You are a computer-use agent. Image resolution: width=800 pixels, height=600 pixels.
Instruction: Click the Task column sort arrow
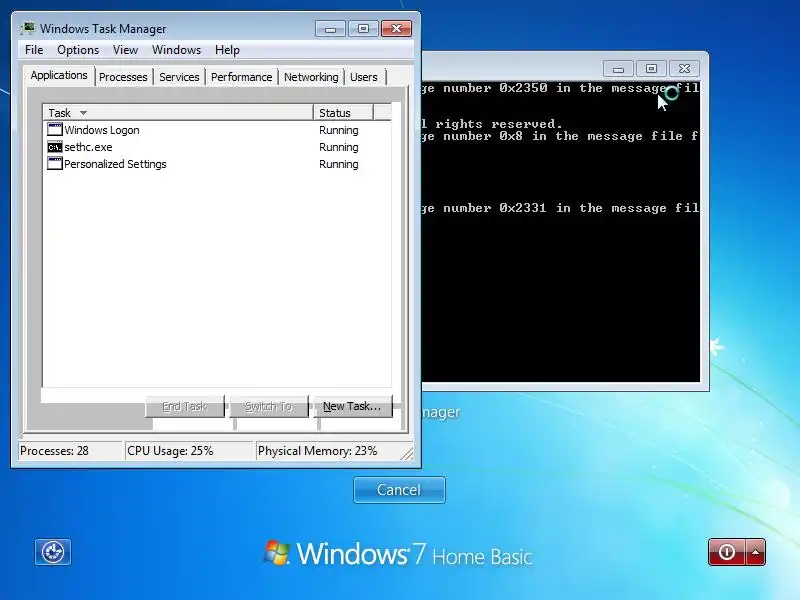(x=83, y=113)
